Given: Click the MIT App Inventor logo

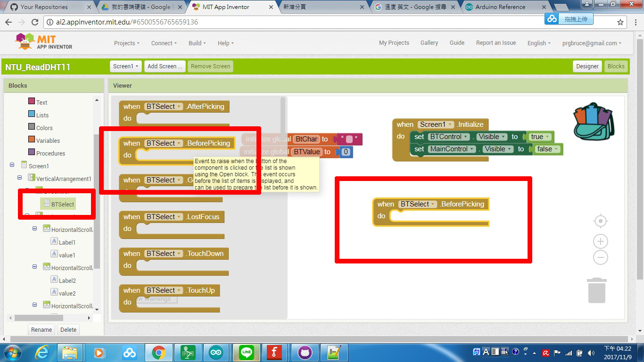Looking at the screenshot, I should tap(44, 42).
